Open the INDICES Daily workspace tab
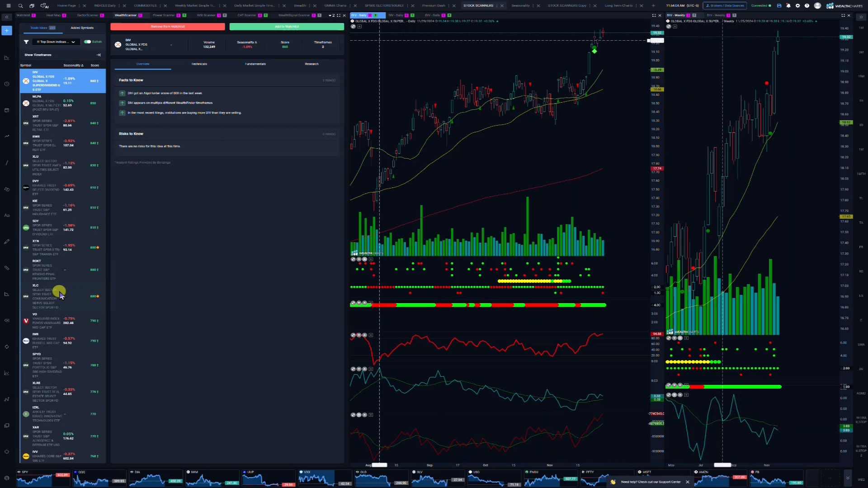This screenshot has width=868, height=488. (104, 6)
